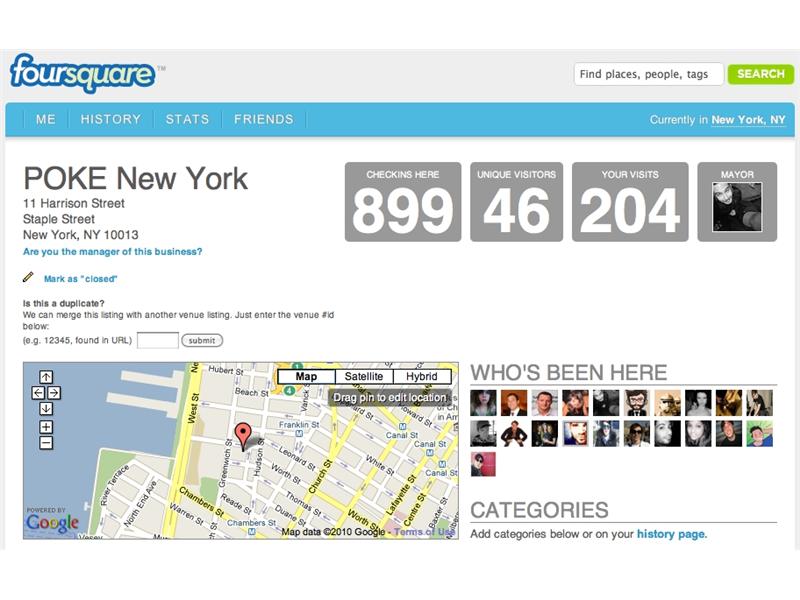Image resolution: width=800 pixels, height=600 pixels.
Task: Pan the map north using the up arrow
Action: point(46,377)
